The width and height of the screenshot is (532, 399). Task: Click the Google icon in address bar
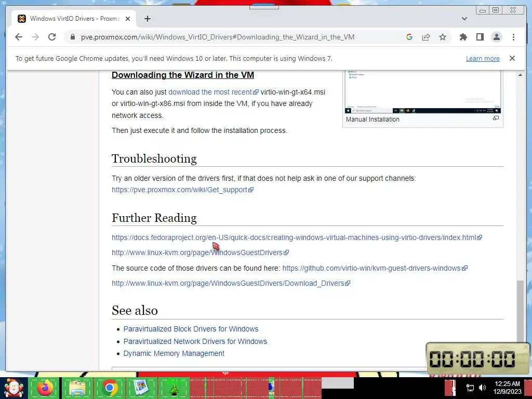click(409, 37)
